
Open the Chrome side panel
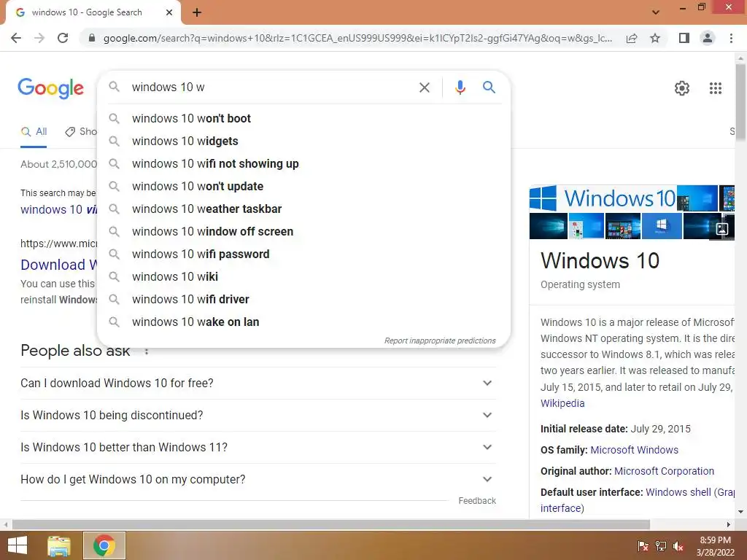click(684, 38)
